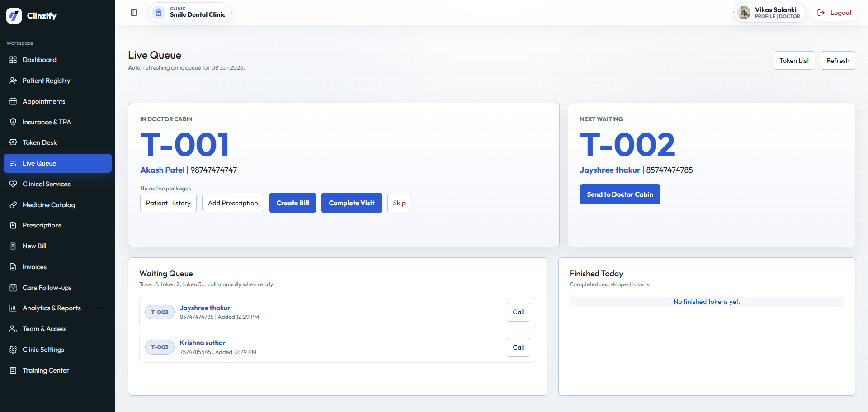This screenshot has width=868, height=412.
Task: Click Add Prescription button
Action: coord(233,203)
